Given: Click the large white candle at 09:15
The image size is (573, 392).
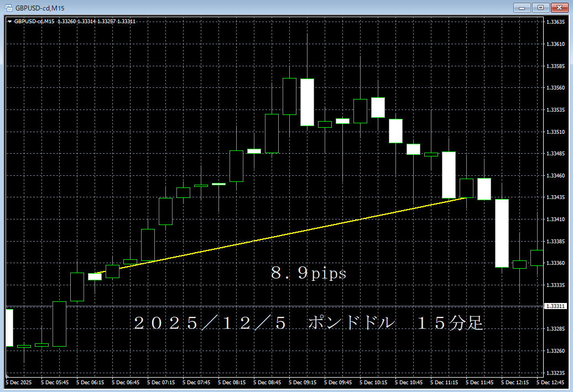Looking at the screenshot, I should (x=307, y=102).
